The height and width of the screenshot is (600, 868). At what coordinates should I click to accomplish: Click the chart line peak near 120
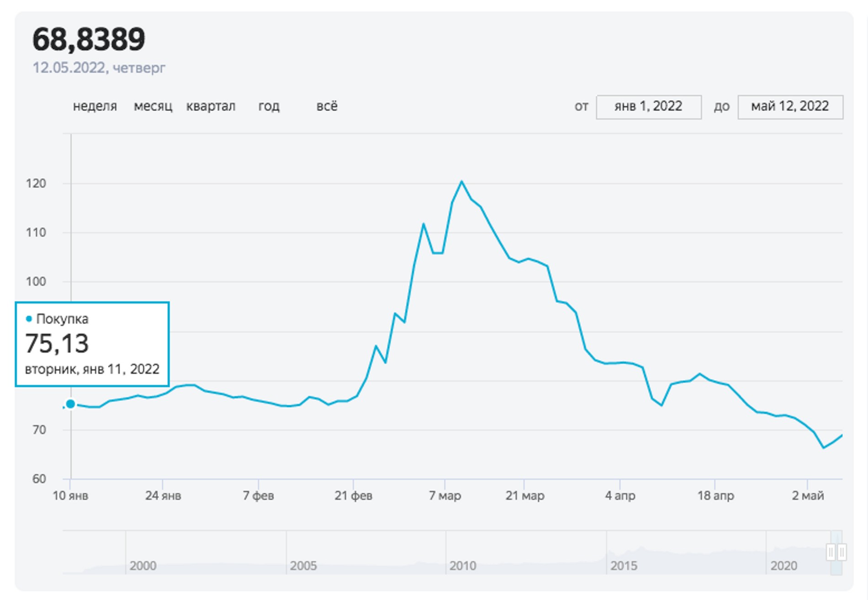pyautogui.click(x=461, y=182)
